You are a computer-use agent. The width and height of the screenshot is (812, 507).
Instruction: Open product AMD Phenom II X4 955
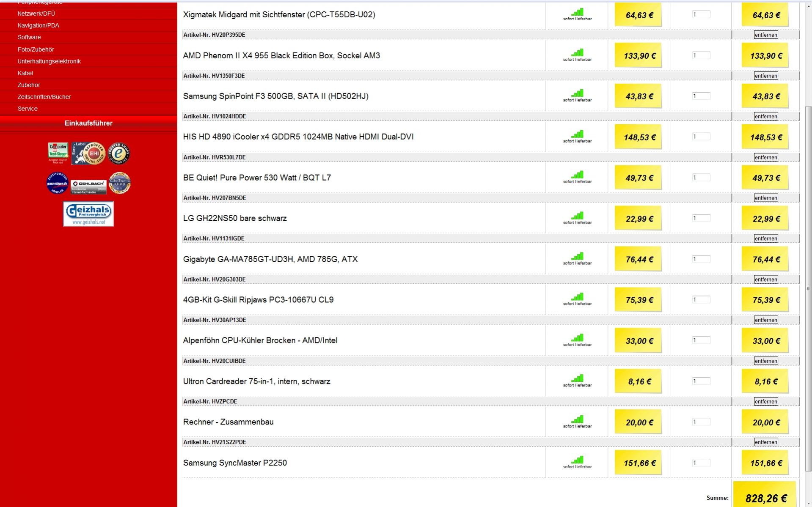tap(281, 55)
